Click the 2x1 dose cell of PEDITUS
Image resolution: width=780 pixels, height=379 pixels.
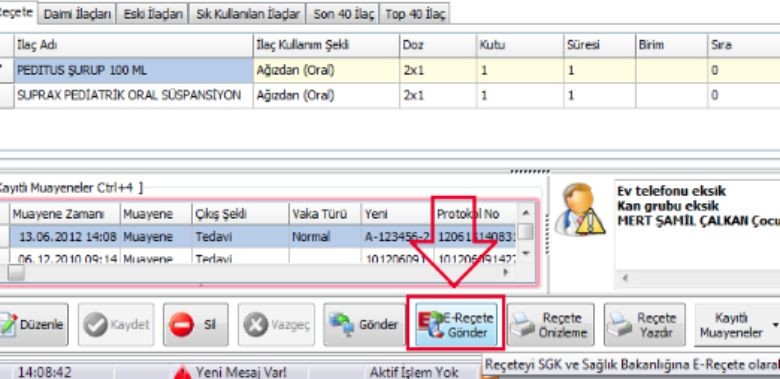tap(438, 70)
